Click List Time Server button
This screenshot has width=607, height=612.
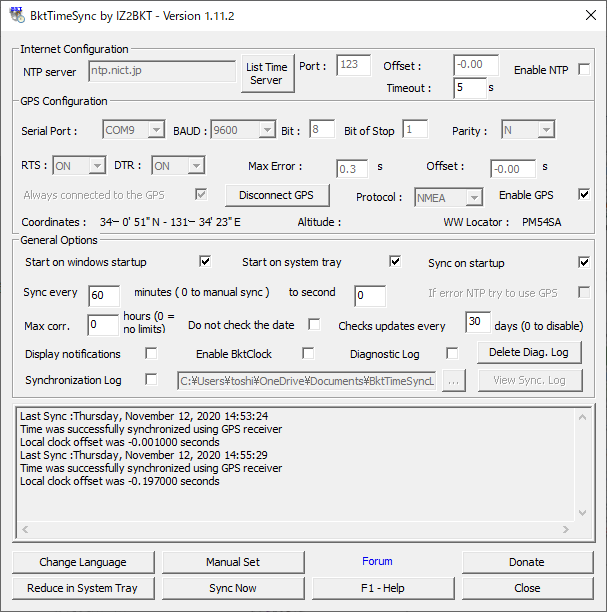point(267,73)
